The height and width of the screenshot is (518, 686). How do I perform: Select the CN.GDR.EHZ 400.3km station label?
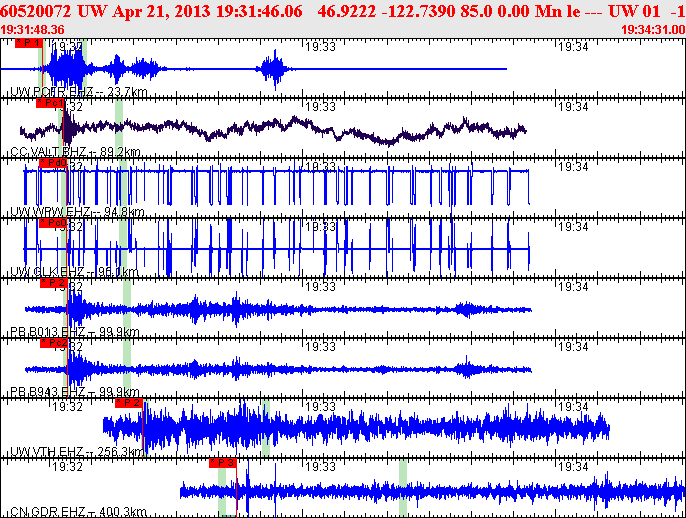(x=76, y=512)
